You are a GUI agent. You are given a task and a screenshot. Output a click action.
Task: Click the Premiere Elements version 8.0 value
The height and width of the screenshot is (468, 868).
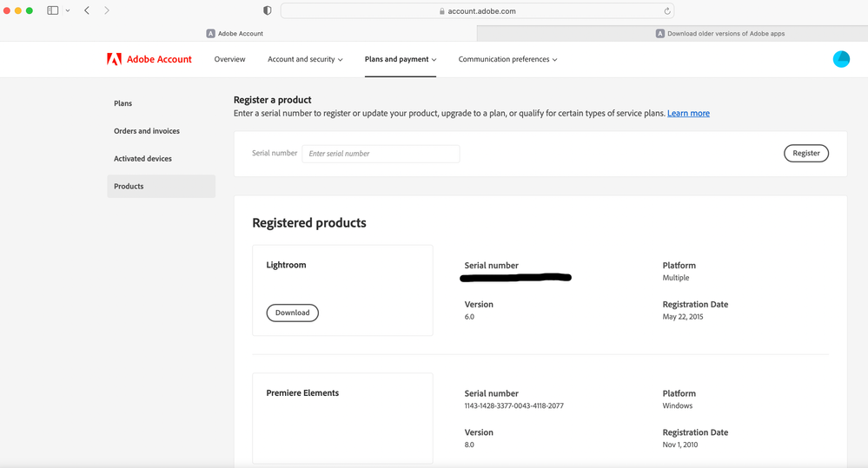point(469,445)
